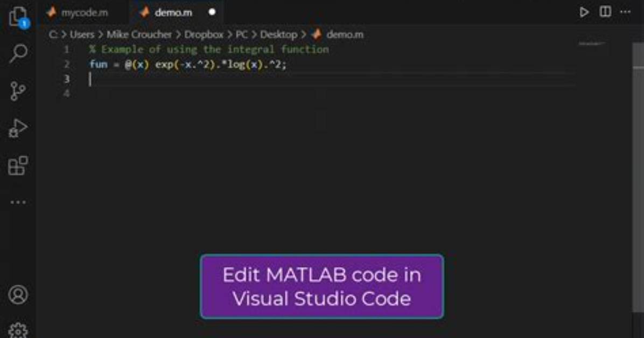Click line number 1 in the gutter
The image size is (644, 338).
point(67,50)
